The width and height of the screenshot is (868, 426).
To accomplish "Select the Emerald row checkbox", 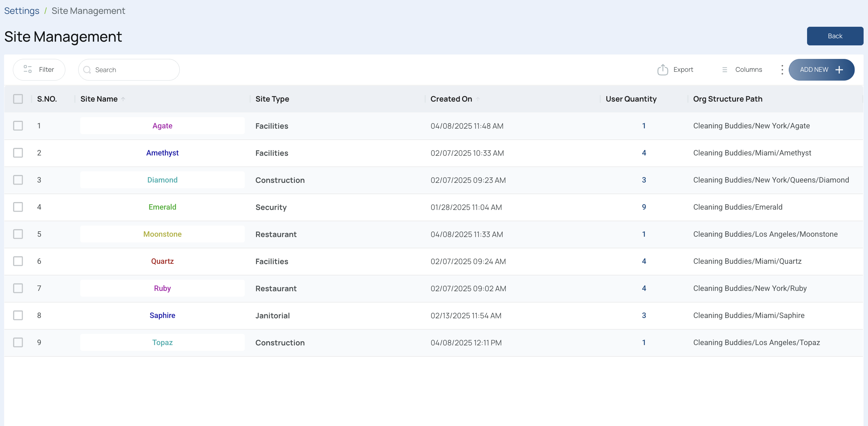I will (x=18, y=207).
